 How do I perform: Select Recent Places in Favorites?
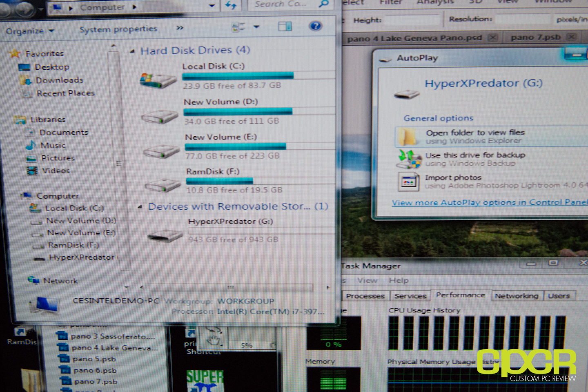65,93
